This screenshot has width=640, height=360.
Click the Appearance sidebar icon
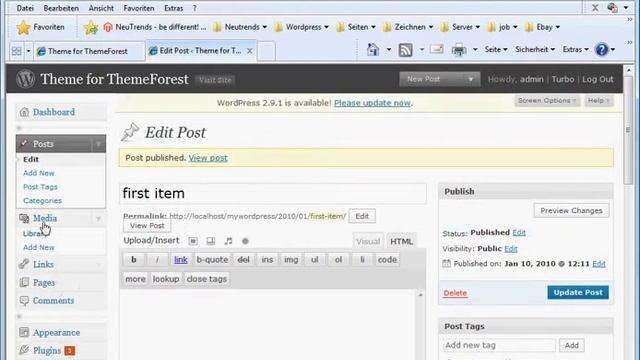(x=24, y=332)
